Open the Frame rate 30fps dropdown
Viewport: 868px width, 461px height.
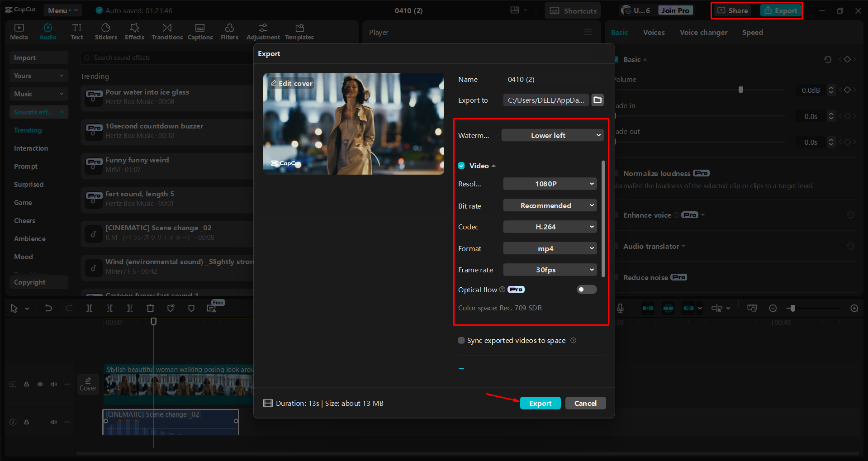pos(550,270)
